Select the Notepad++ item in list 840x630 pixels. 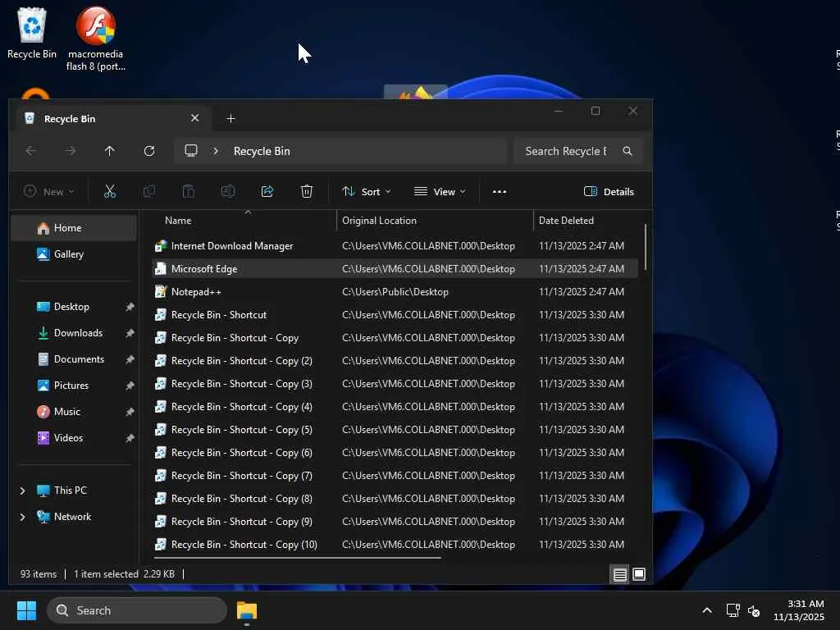pos(196,292)
